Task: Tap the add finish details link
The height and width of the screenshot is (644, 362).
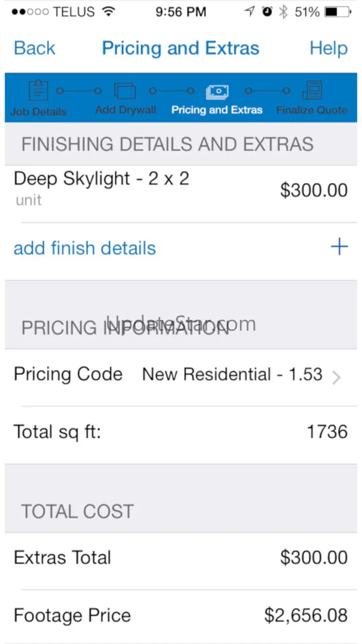Action: pyautogui.click(x=85, y=248)
